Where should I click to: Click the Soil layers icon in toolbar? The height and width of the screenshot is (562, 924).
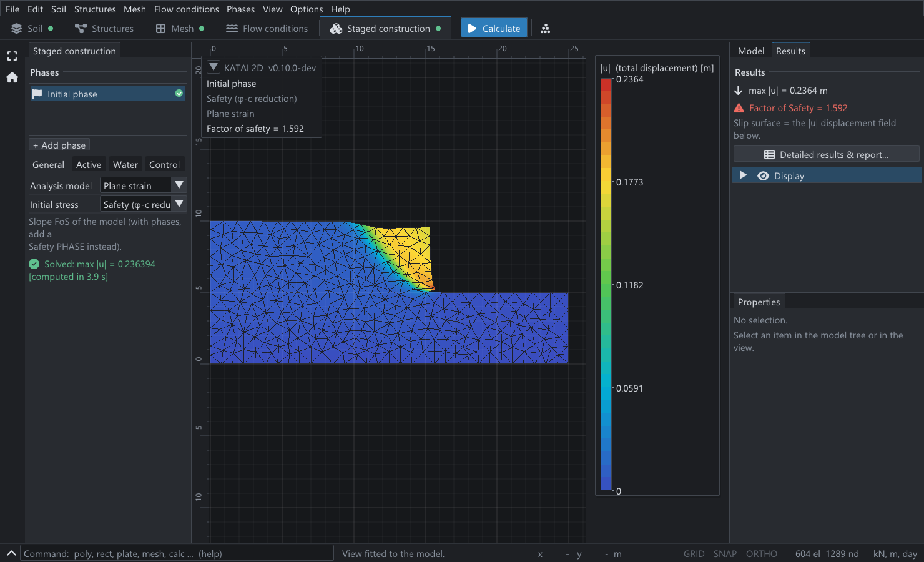[x=17, y=29]
